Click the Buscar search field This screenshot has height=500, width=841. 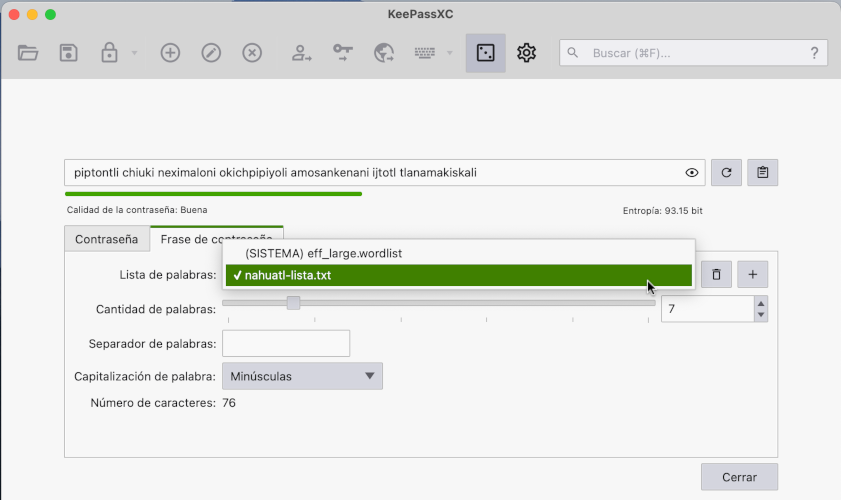(693, 53)
